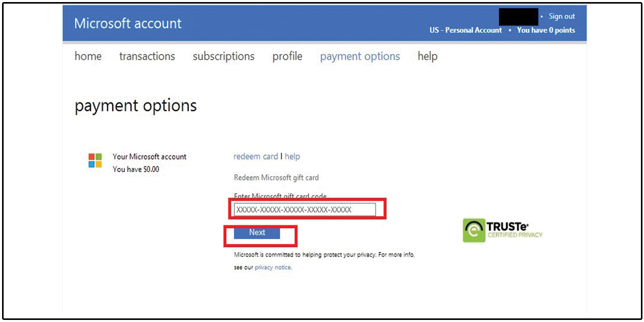Select the payment options tab
This screenshot has height=322, width=644.
(360, 57)
